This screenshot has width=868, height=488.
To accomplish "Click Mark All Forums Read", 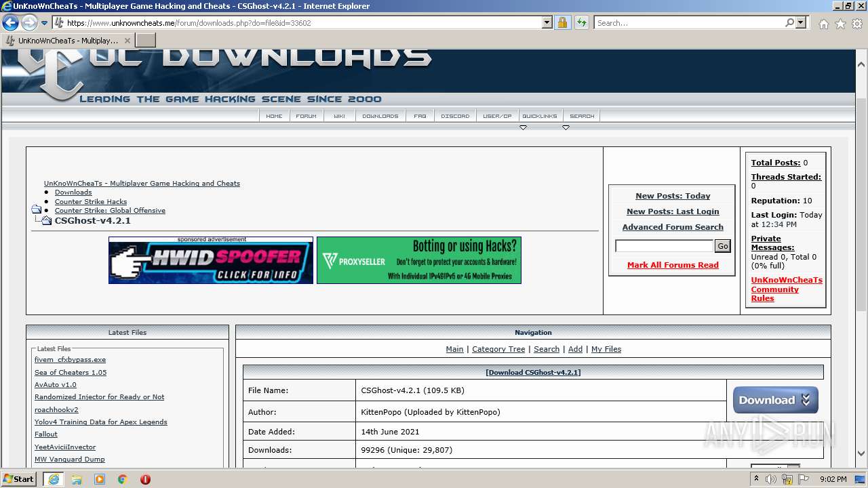I will 673,265.
